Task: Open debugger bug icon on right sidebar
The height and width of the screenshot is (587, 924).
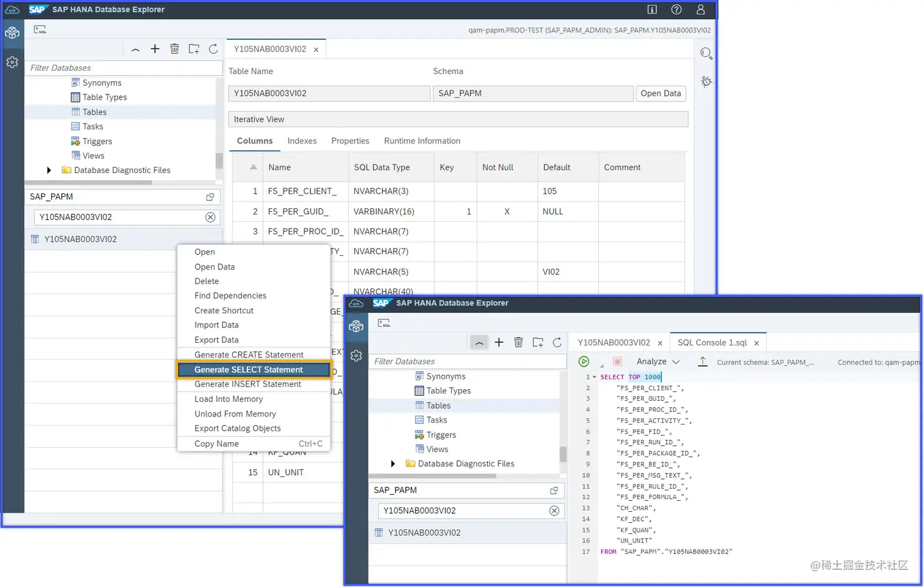Action: (706, 81)
